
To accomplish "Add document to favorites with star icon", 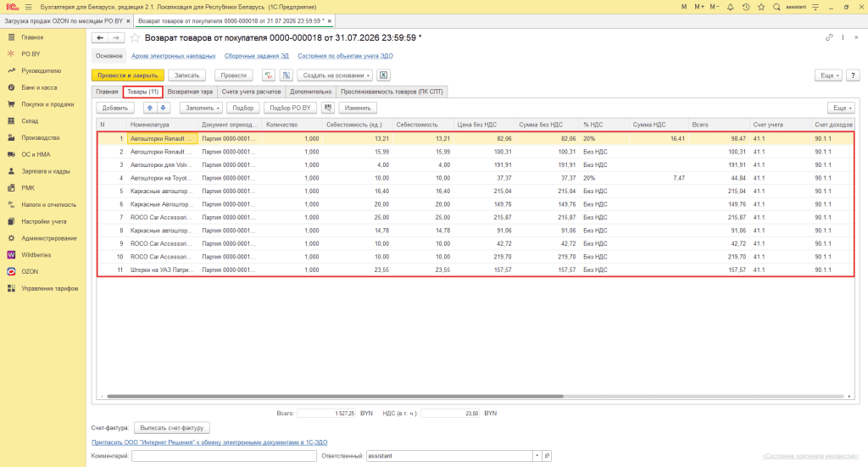I will [x=135, y=37].
